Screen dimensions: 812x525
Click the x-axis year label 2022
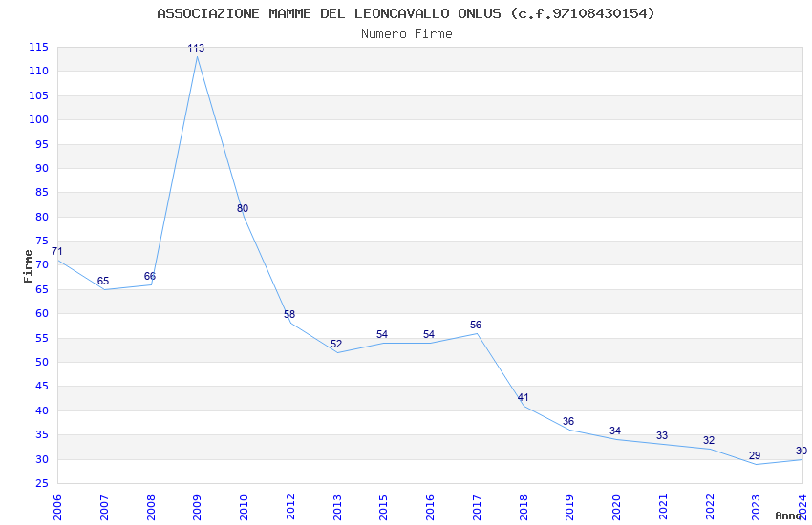click(710, 508)
